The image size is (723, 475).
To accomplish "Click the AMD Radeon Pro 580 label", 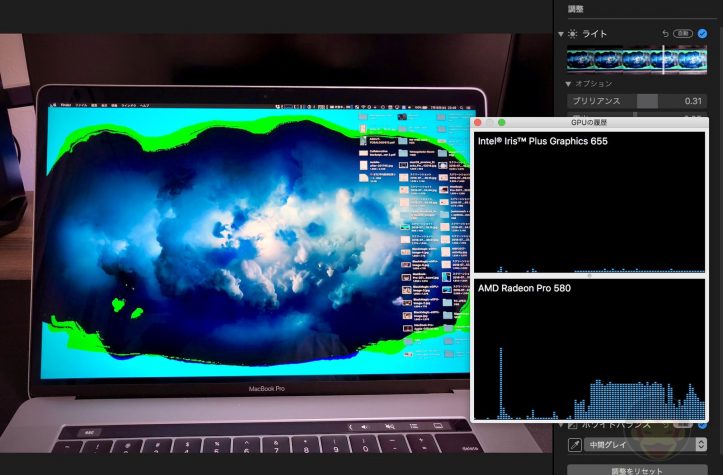I will 524,288.
